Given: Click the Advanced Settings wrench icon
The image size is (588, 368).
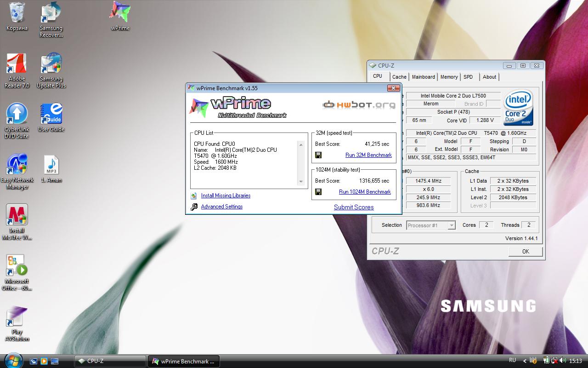Looking at the screenshot, I should [194, 207].
